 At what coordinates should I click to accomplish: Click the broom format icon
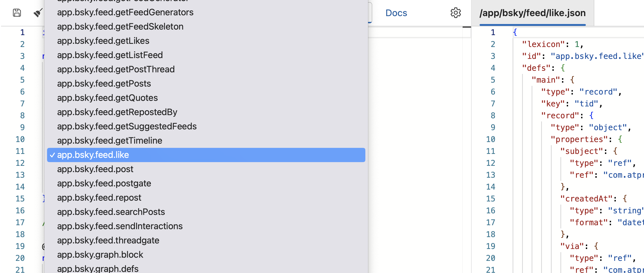pyautogui.click(x=38, y=13)
